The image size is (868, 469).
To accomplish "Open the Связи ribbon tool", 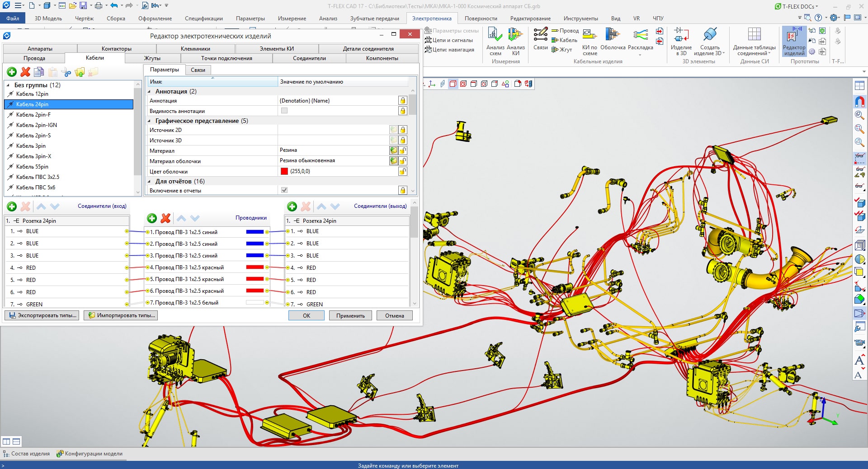I will (540, 38).
